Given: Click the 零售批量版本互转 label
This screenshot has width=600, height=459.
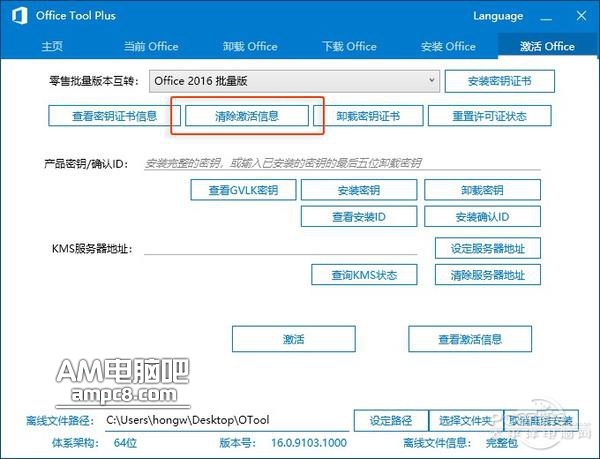Looking at the screenshot, I should tap(94, 81).
